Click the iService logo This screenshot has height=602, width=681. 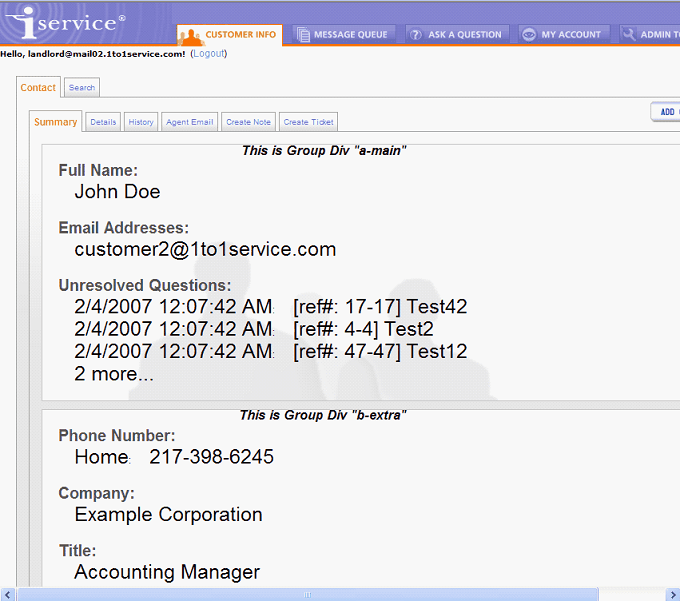click(x=66, y=22)
